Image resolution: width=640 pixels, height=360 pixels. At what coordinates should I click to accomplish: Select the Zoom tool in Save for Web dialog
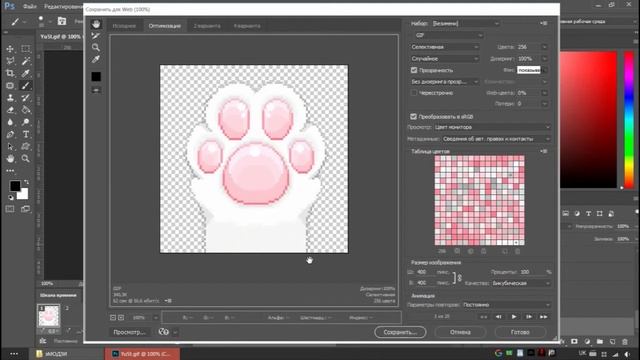pos(96,47)
